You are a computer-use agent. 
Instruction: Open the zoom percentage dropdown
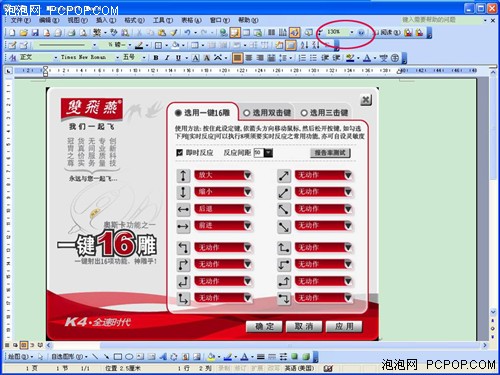(x=351, y=32)
